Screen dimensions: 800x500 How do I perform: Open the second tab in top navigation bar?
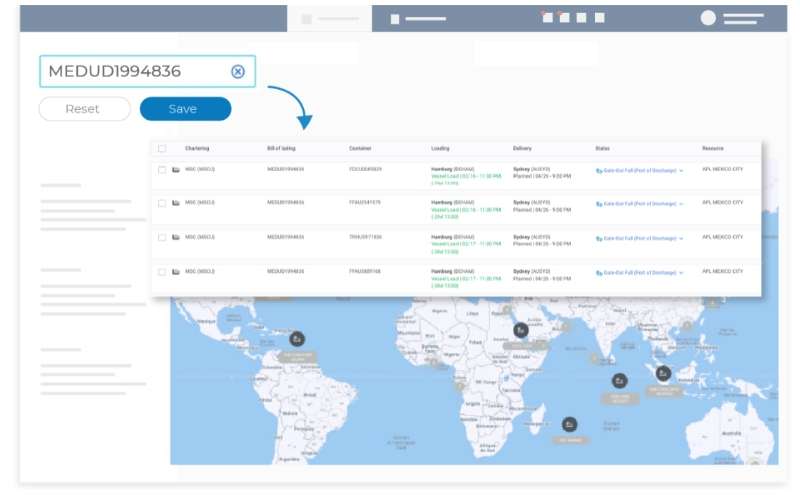(418, 18)
